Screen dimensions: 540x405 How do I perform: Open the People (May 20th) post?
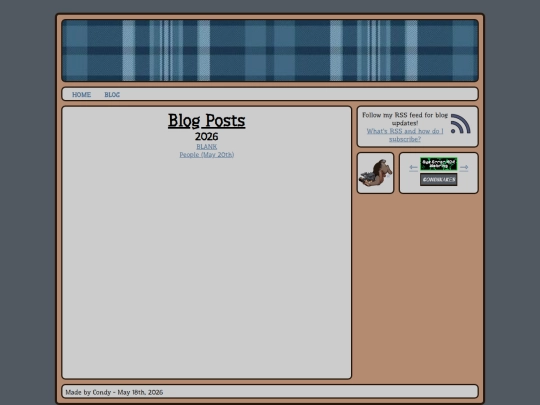click(x=207, y=155)
